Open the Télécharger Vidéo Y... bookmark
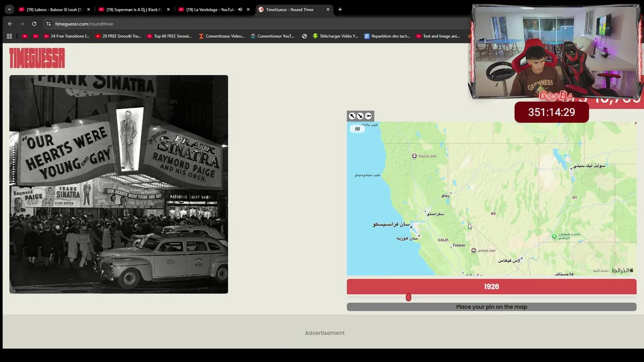644x362 pixels. (x=336, y=36)
